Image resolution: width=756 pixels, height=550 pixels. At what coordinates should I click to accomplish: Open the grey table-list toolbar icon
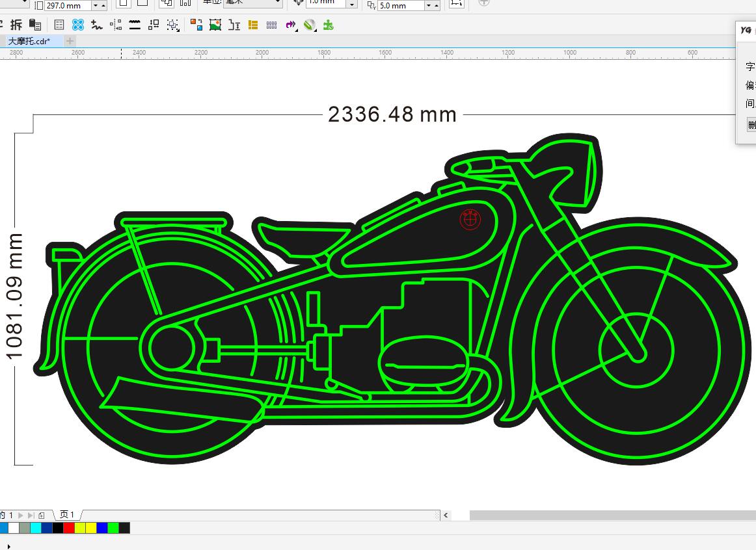point(59,25)
